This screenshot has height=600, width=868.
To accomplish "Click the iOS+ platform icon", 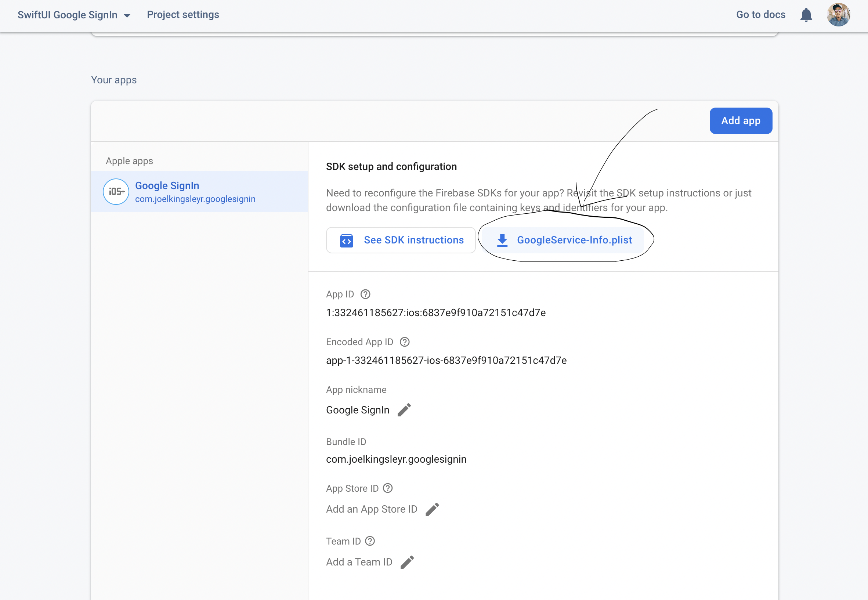I will click(116, 192).
